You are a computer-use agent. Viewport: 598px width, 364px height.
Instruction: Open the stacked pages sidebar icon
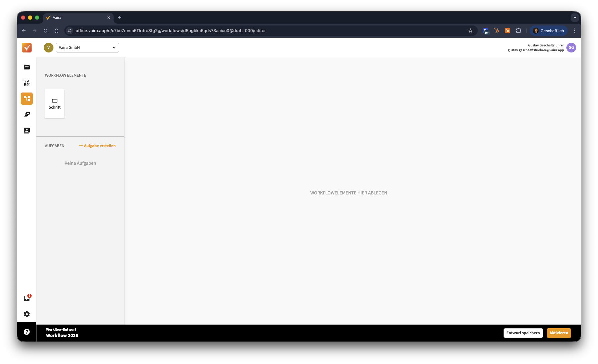[x=27, y=114]
